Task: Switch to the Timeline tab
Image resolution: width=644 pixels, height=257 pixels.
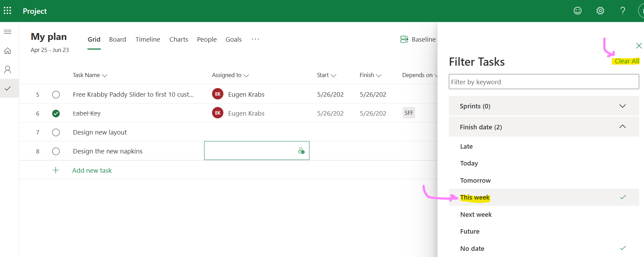Action: tap(148, 40)
